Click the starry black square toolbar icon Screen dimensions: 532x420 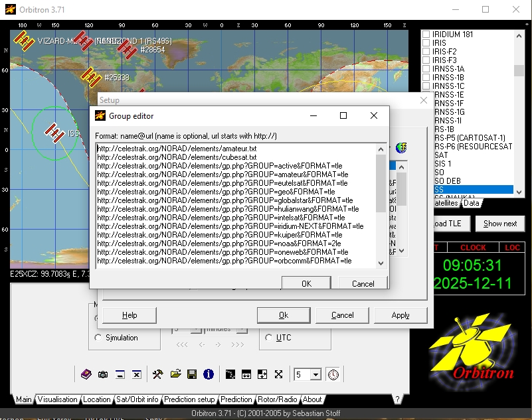(230, 374)
